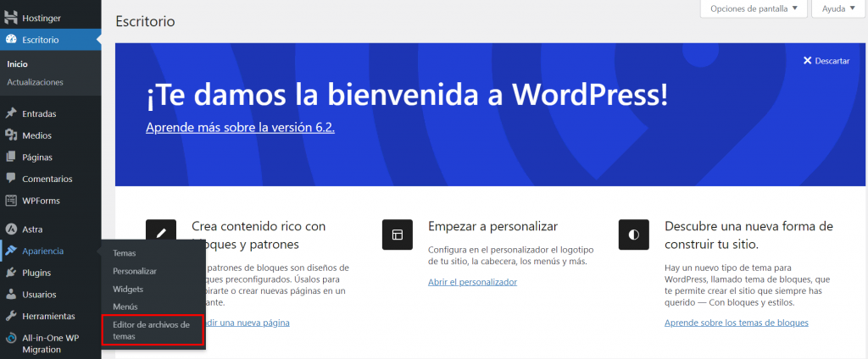Click the WPForms icon in sidebar
Screen dimensions: 868x359
(11, 202)
